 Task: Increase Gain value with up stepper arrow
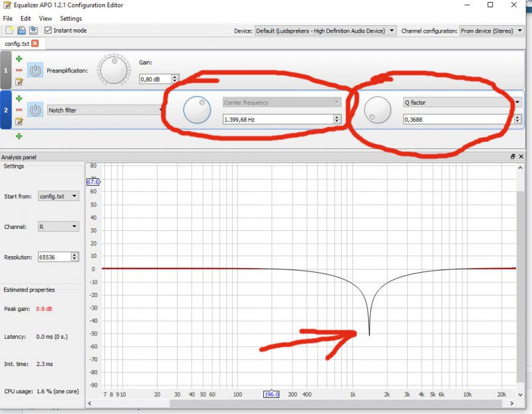(x=175, y=77)
